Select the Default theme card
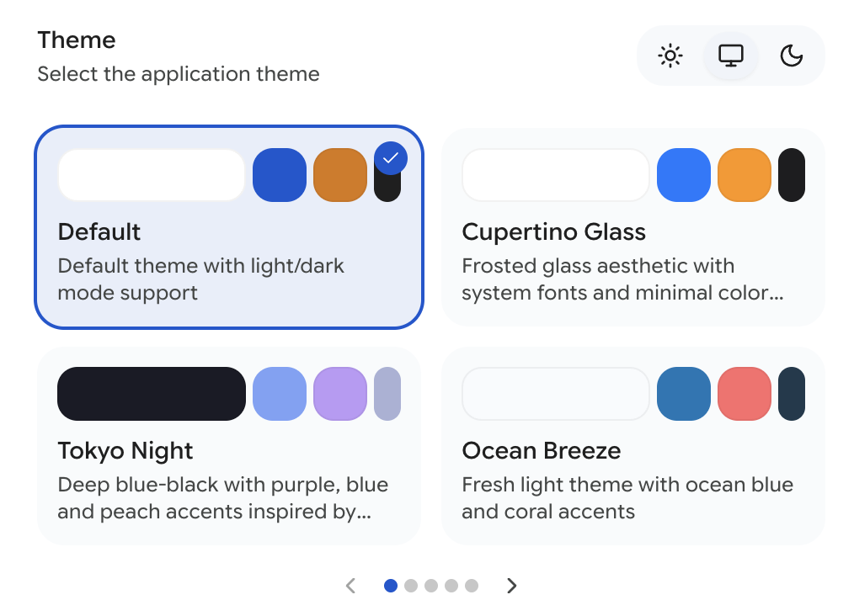Image resolution: width=854 pixels, height=616 pixels. pyautogui.click(x=229, y=227)
